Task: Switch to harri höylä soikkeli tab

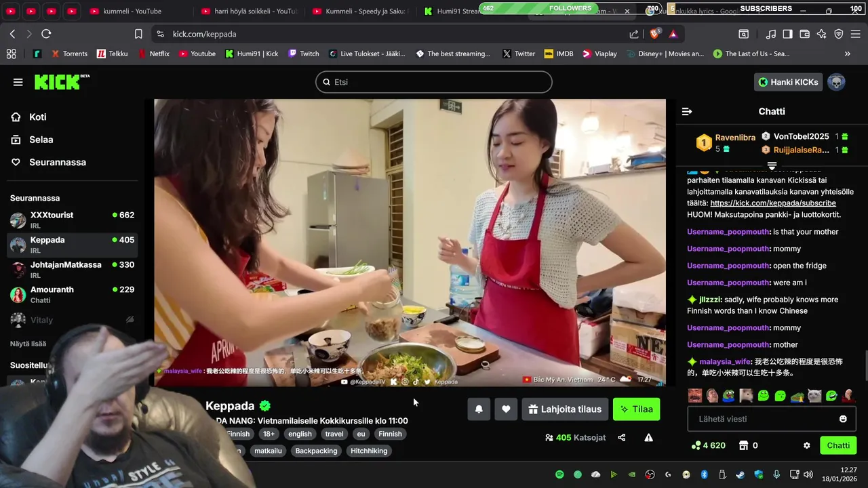Action: [x=250, y=11]
